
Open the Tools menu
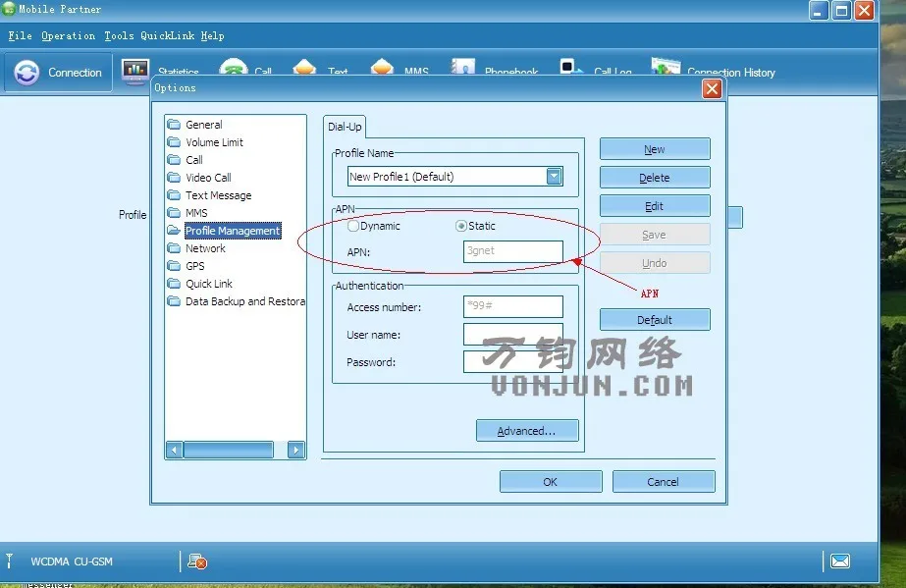click(119, 35)
